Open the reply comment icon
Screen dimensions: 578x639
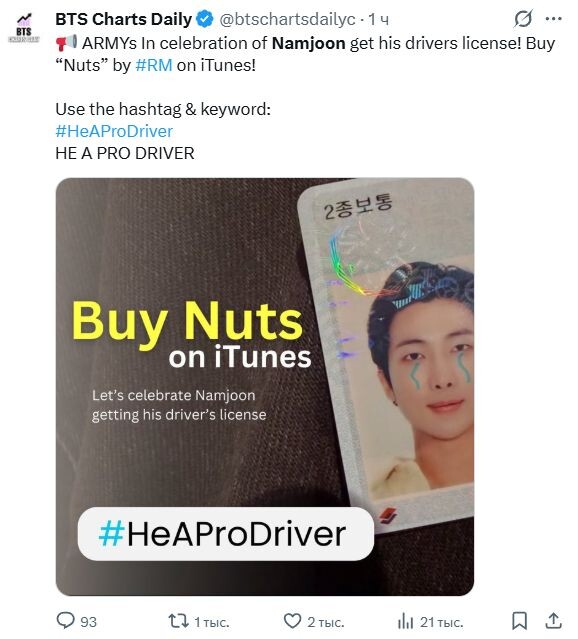pos(65,621)
